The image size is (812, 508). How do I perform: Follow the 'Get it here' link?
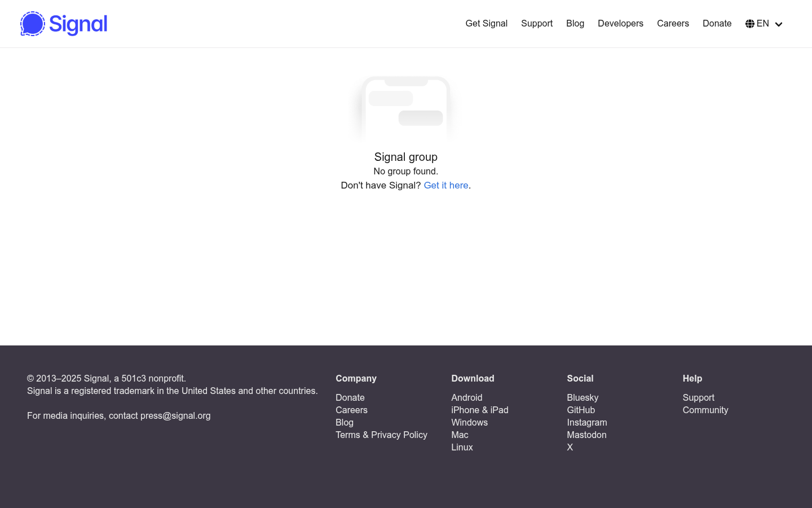pos(446,185)
